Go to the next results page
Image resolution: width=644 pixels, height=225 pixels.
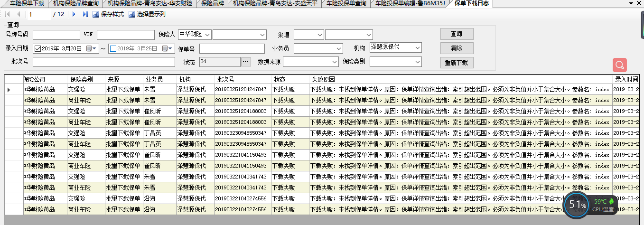pyautogui.click(x=74, y=14)
